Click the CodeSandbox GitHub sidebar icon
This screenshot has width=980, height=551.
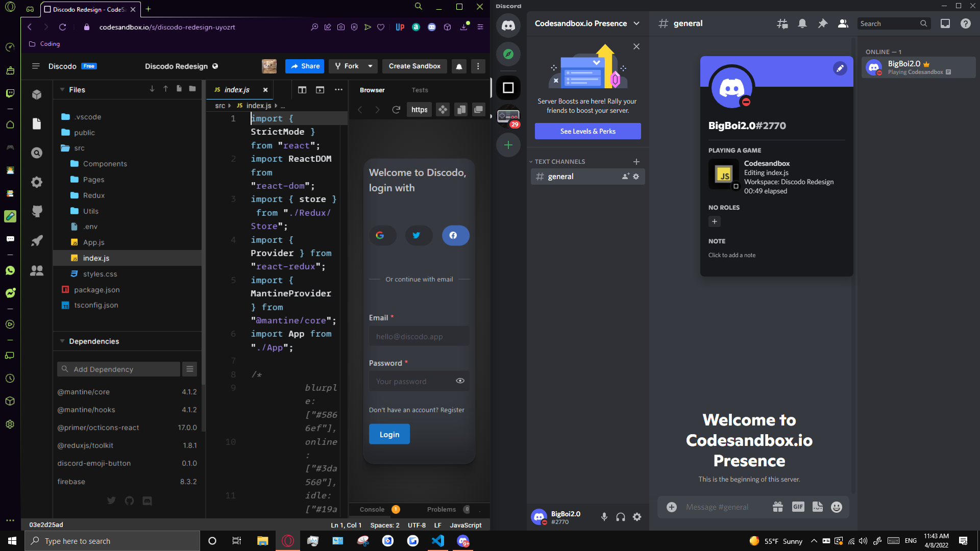point(37,211)
